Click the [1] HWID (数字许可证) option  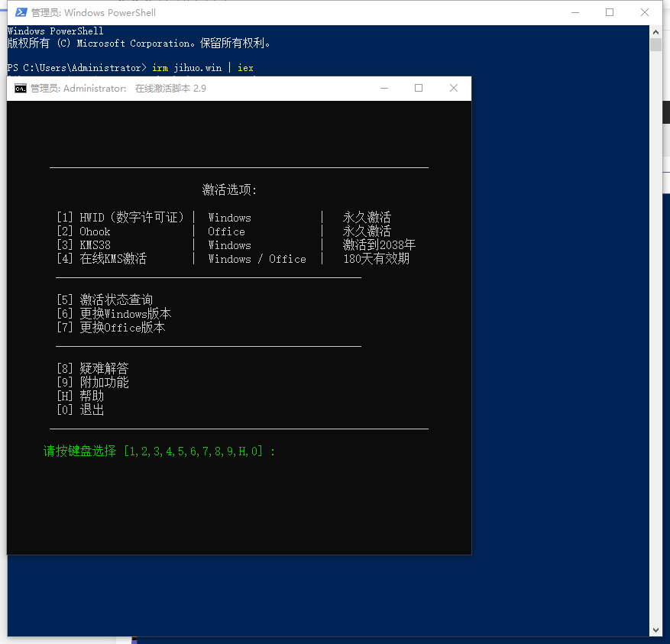click(121, 218)
